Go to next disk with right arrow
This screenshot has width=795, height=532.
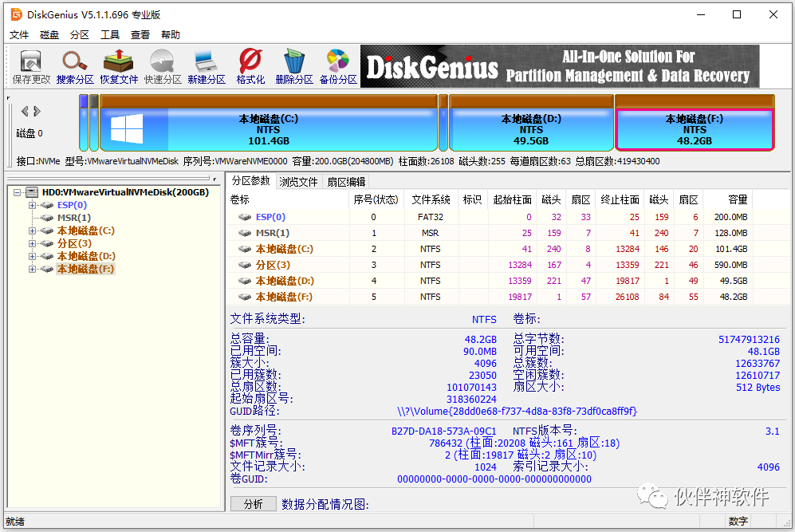pos(37,111)
